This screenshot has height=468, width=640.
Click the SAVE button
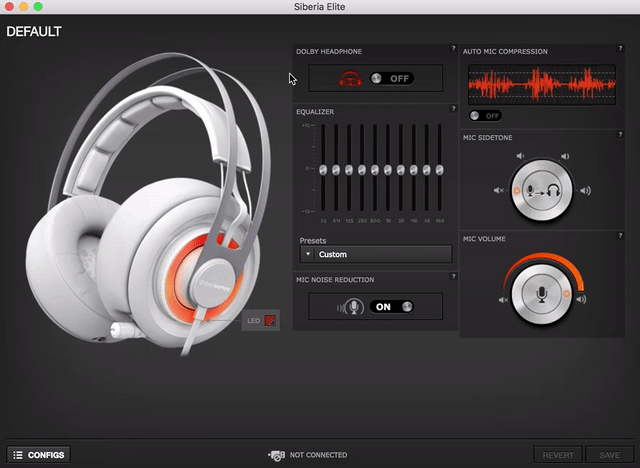click(609, 455)
